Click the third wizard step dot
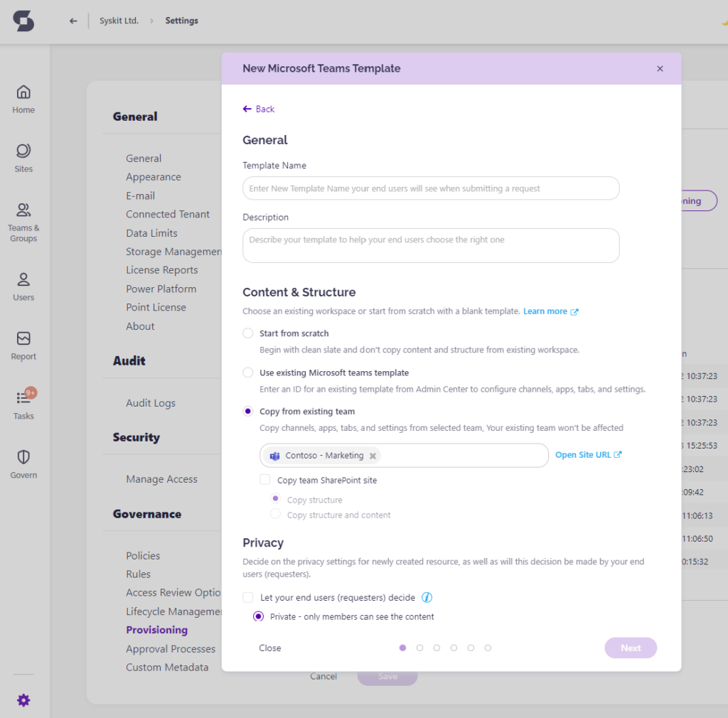 click(437, 648)
